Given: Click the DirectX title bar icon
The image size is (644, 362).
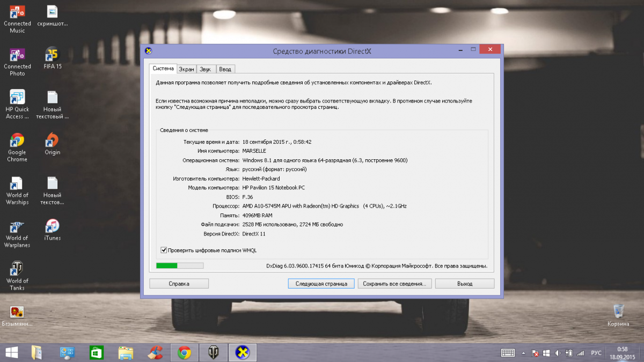Looking at the screenshot, I should point(149,51).
